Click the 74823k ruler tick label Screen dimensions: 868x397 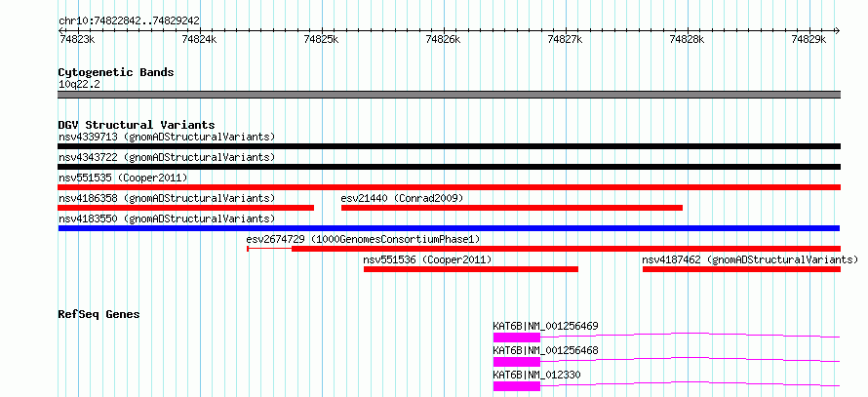pos(77,39)
